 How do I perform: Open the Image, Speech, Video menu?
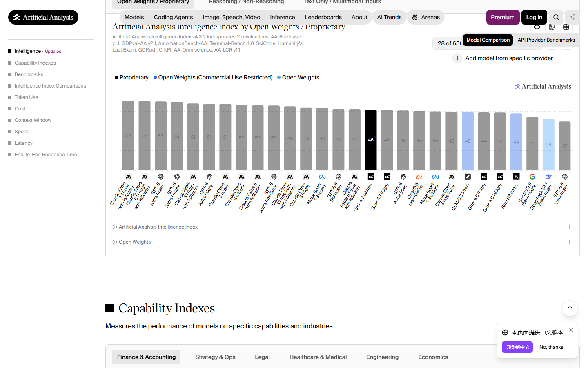[232, 17]
